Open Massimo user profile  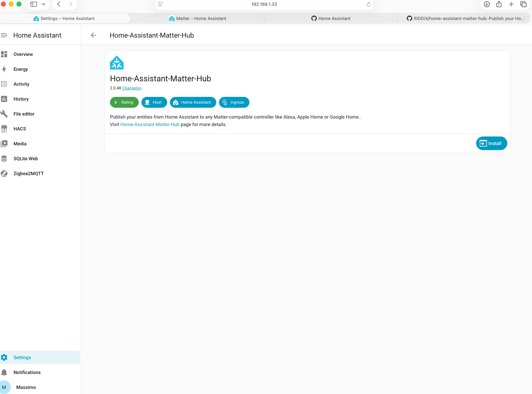[40, 387]
